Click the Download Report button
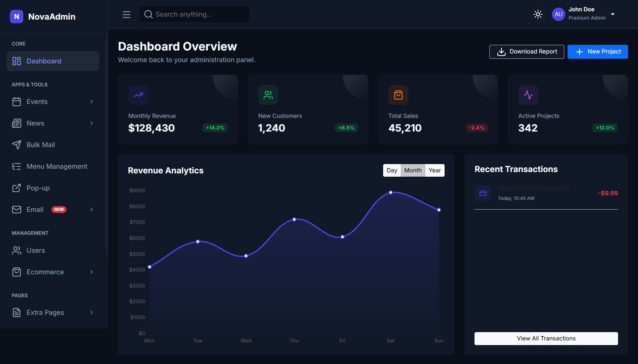 coord(526,52)
